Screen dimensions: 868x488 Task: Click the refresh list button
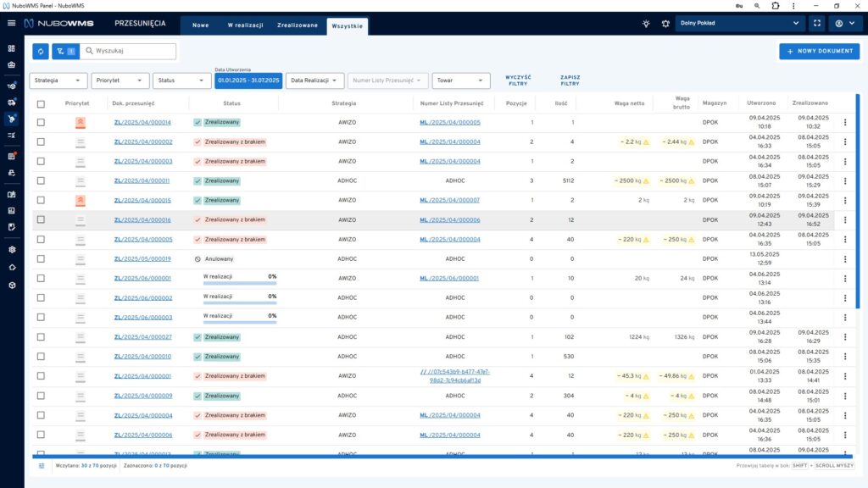[41, 52]
